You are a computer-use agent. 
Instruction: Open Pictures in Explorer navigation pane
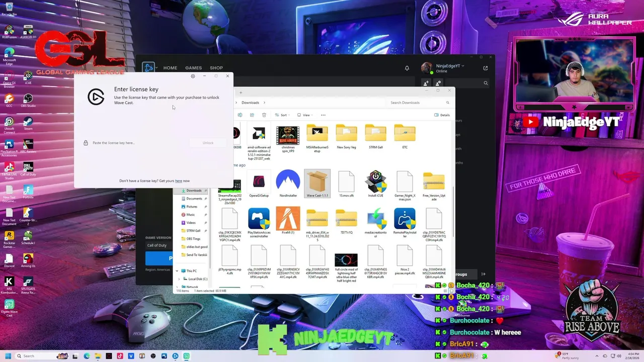[192, 207]
